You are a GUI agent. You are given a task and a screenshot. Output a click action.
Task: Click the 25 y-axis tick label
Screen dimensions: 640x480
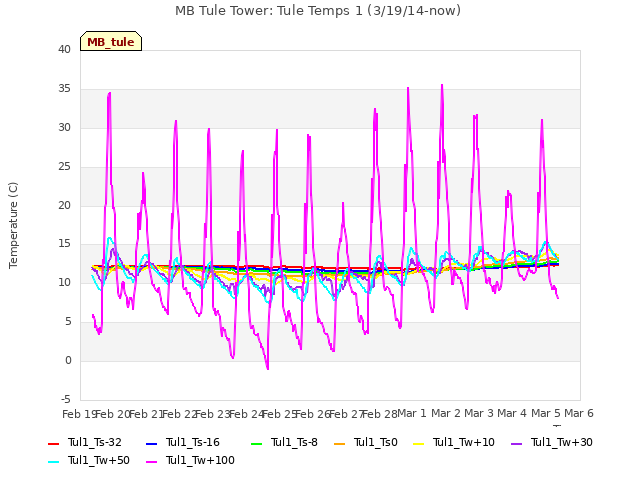tap(64, 167)
